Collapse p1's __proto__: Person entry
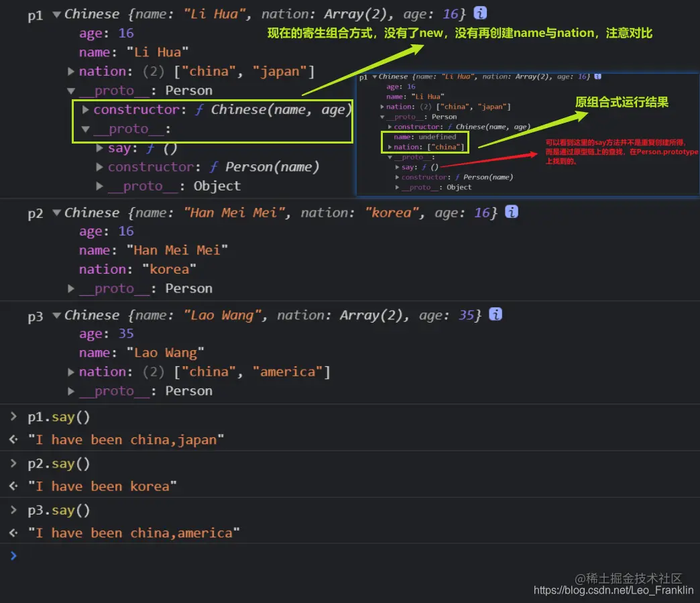This screenshot has height=603, width=700. [x=70, y=91]
